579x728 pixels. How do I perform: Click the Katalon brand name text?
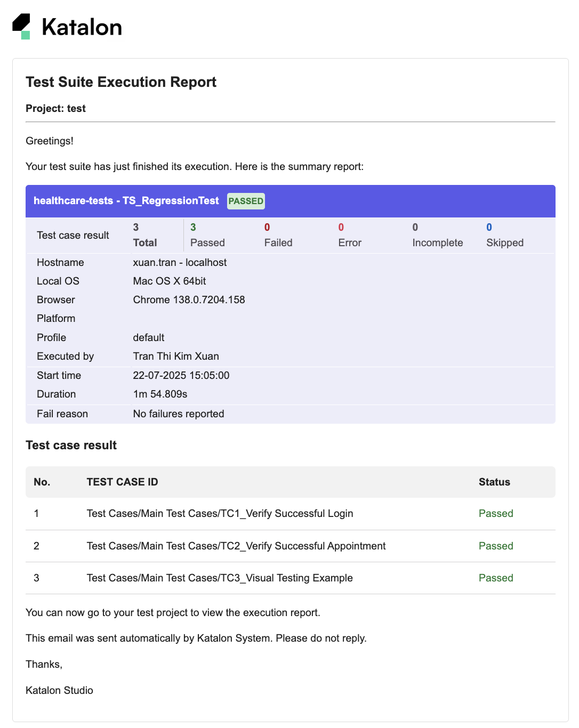pyautogui.click(x=82, y=27)
